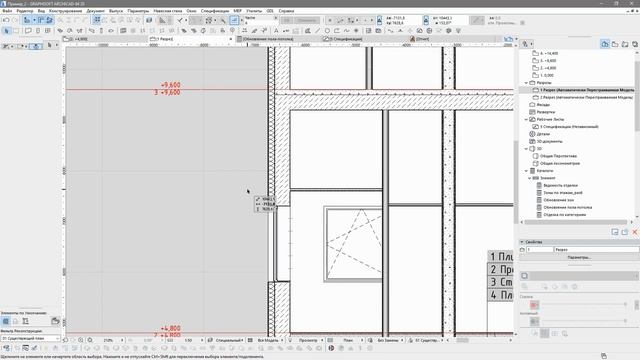Click the Undo icon in the toolbar
Viewport: 640px width, 360px height.
point(6,20)
